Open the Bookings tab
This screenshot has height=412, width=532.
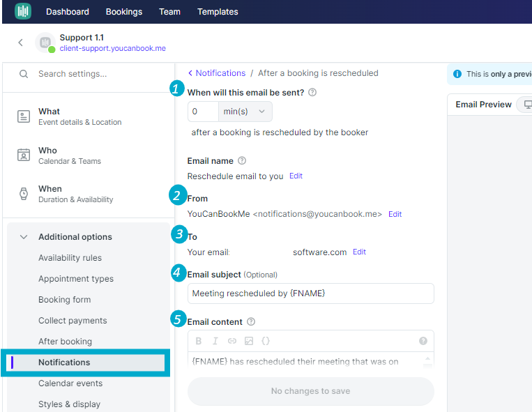[124, 12]
